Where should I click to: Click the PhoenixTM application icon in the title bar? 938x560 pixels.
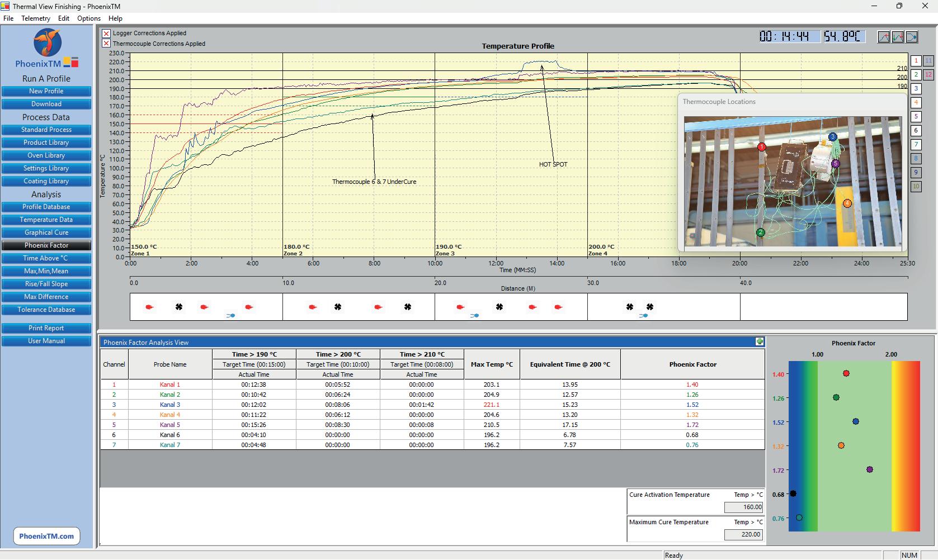tap(5, 6)
